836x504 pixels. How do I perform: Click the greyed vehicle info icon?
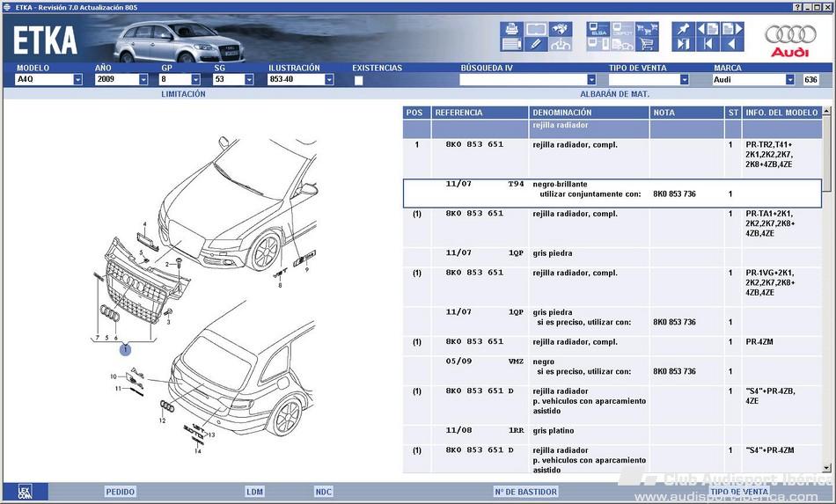(560, 44)
